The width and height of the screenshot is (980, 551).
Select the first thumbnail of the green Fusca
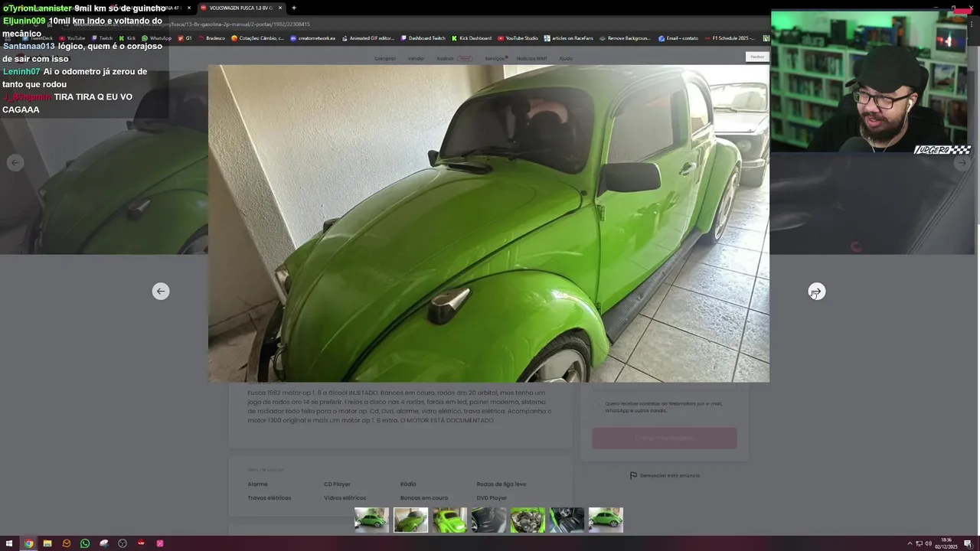[x=371, y=520]
